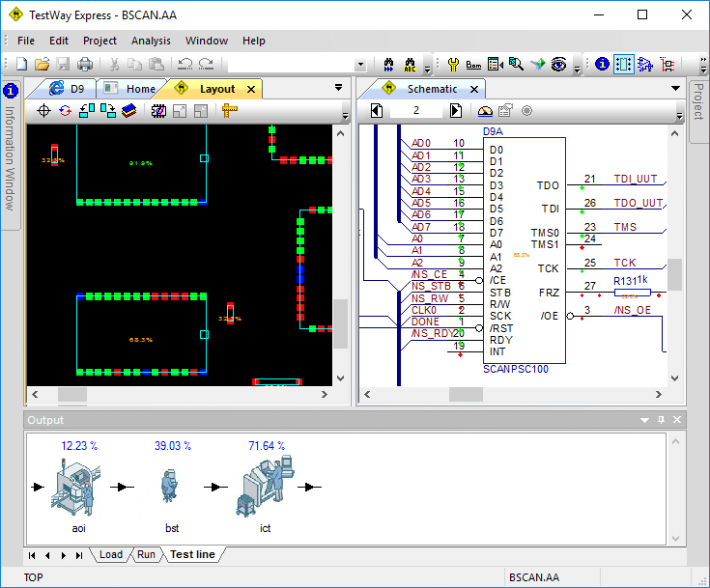Open the Analysis menu
The height and width of the screenshot is (588, 710).
[151, 41]
